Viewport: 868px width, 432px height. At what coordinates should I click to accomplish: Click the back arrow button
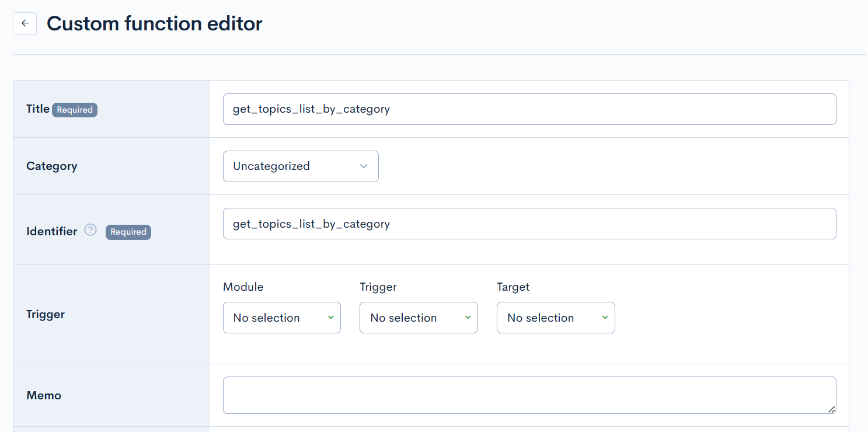coord(25,23)
